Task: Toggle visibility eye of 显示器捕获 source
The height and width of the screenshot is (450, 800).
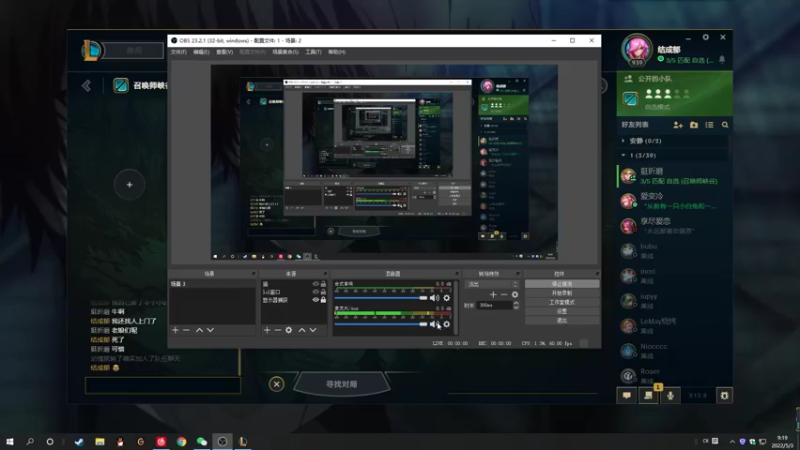Action: [315, 300]
